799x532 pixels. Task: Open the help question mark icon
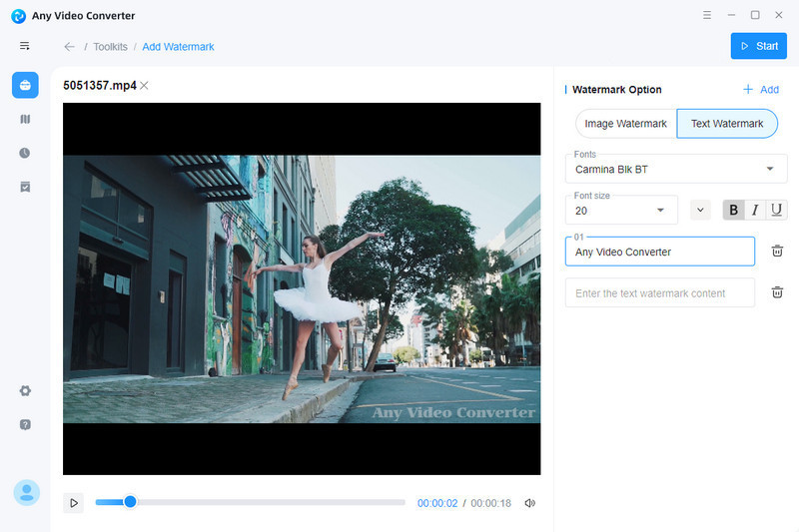[25, 424]
